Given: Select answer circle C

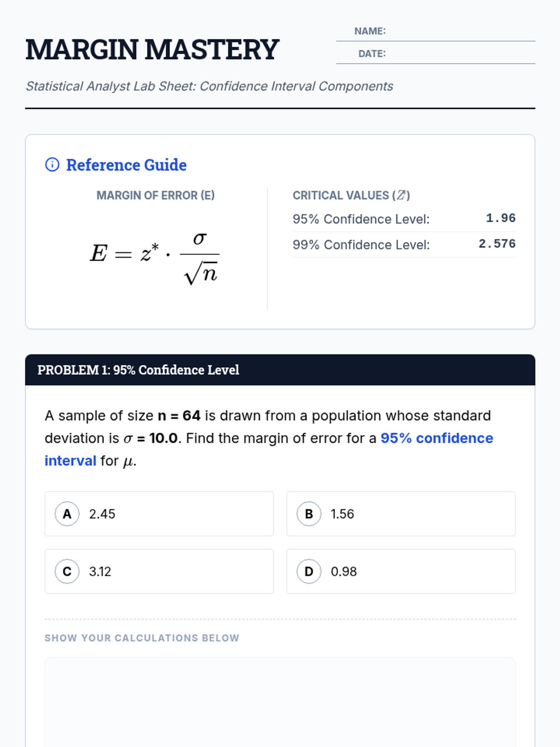Looking at the screenshot, I should pos(67,571).
